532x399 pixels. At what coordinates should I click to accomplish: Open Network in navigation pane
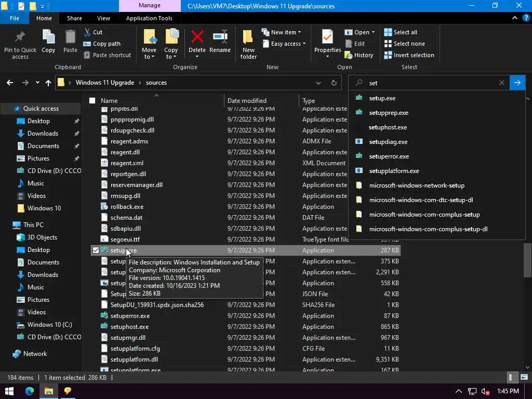pyautogui.click(x=35, y=353)
